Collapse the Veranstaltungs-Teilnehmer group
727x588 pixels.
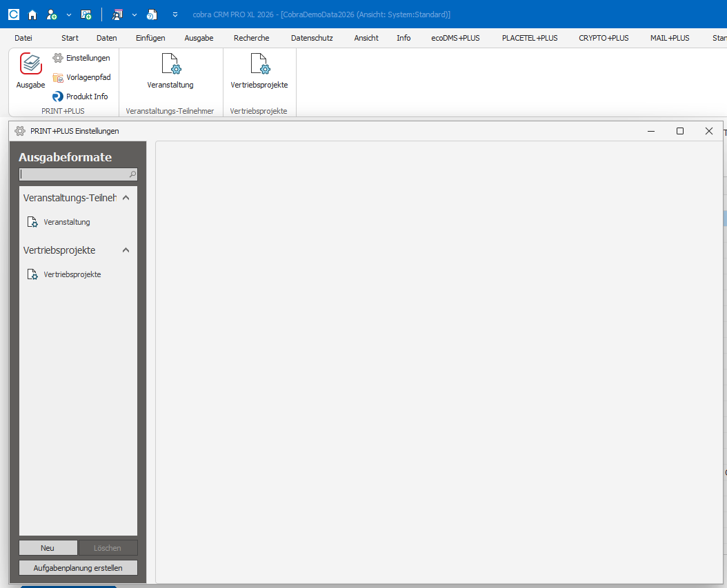point(126,198)
